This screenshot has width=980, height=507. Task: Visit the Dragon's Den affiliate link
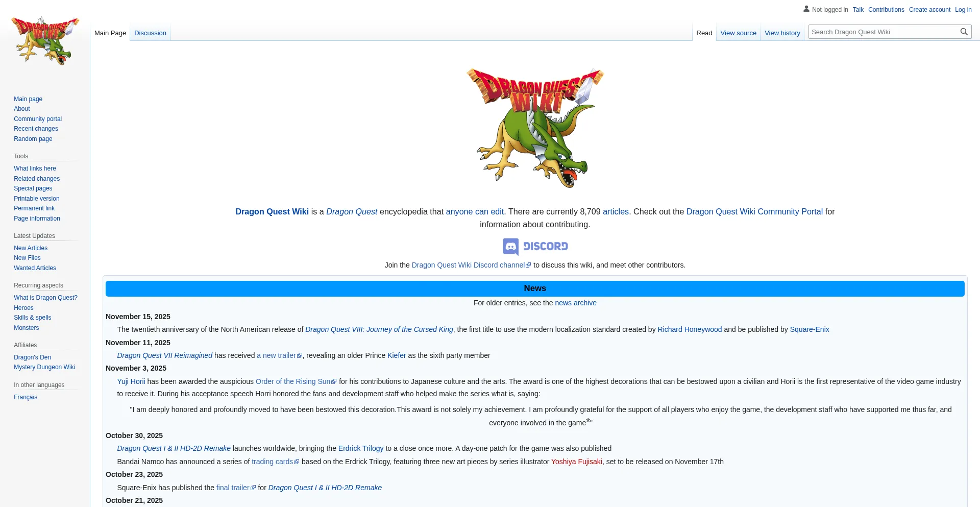click(x=32, y=357)
